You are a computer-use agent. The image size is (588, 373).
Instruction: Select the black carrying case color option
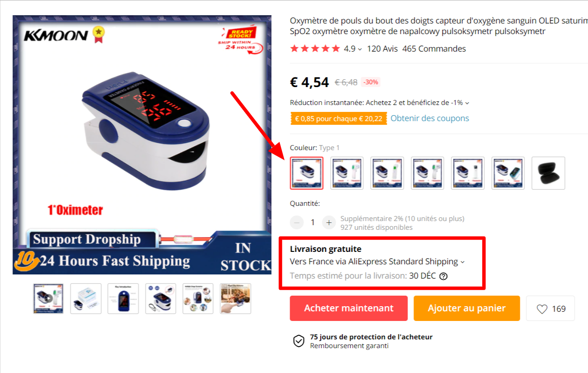(x=548, y=173)
